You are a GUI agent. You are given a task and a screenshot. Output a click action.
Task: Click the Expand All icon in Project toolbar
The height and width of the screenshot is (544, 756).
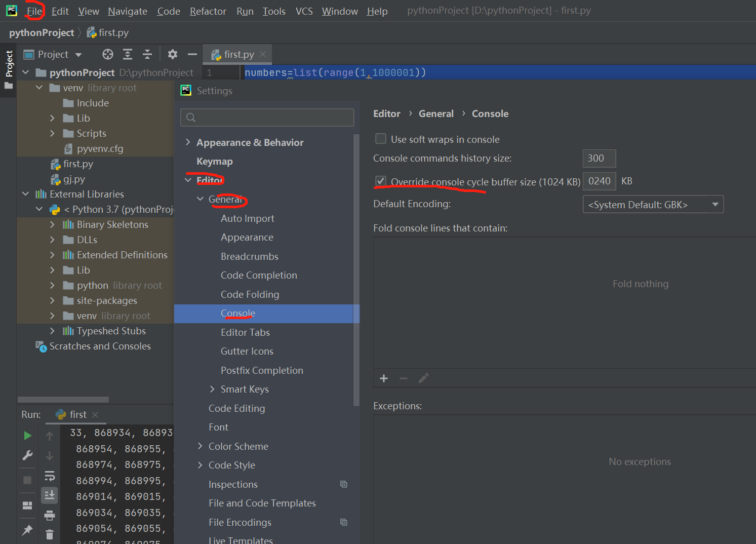(x=128, y=54)
